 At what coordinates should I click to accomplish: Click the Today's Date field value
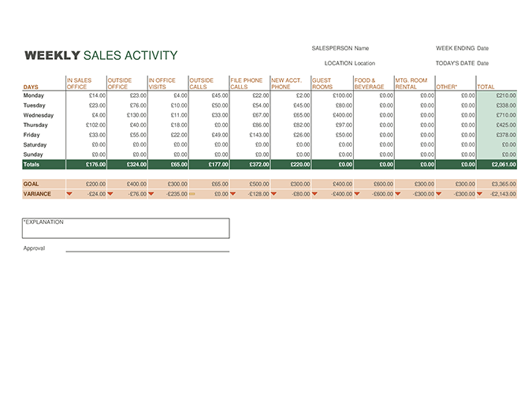(x=482, y=63)
